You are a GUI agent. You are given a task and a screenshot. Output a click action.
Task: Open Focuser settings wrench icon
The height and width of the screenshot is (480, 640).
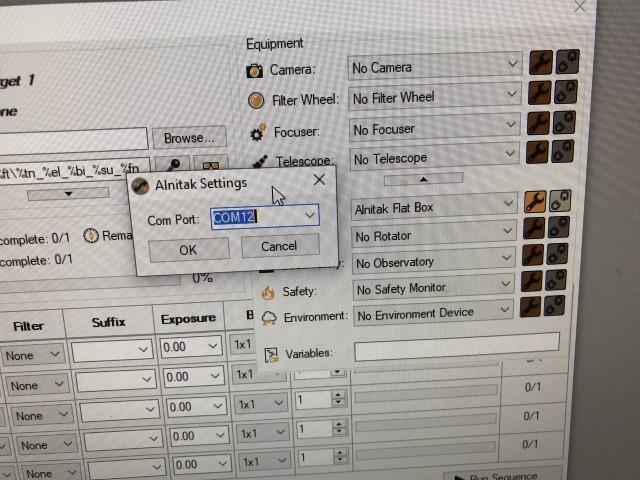click(x=538, y=123)
